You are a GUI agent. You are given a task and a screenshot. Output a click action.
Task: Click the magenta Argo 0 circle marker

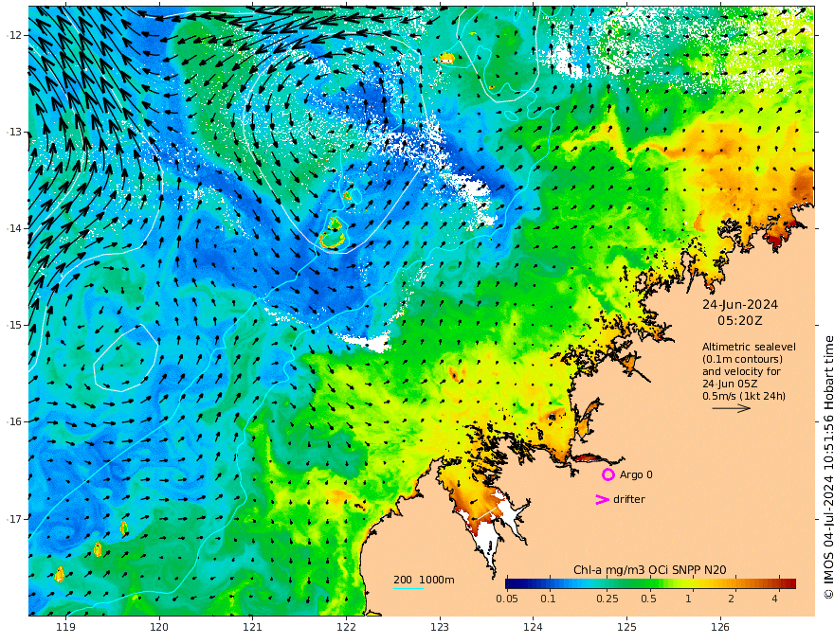tap(607, 474)
